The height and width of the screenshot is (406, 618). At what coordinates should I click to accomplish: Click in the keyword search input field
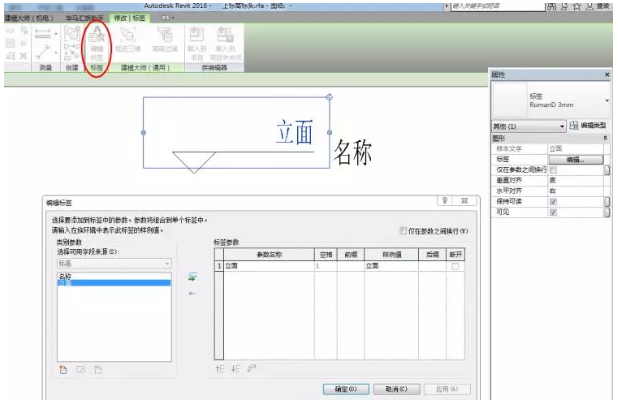point(497,6)
